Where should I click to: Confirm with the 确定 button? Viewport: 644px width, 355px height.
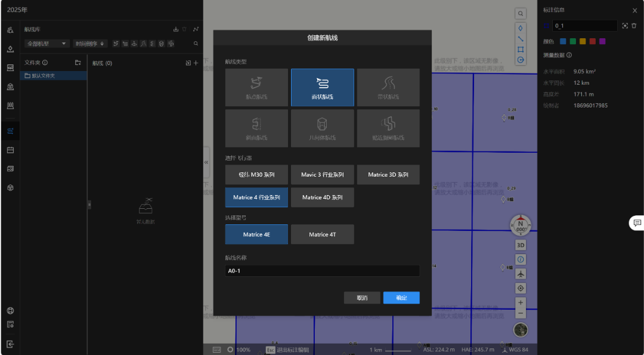(401, 298)
